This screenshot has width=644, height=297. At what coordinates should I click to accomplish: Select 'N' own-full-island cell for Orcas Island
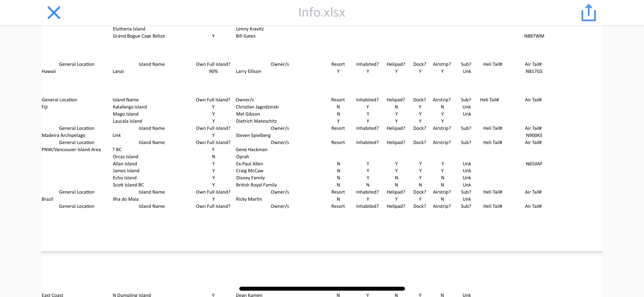pyautogui.click(x=213, y=157)
